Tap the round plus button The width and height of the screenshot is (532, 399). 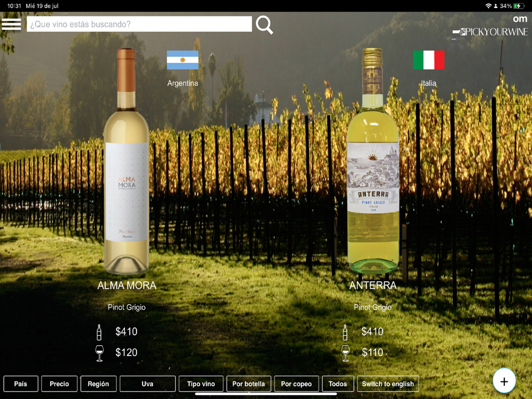(504, 381)
